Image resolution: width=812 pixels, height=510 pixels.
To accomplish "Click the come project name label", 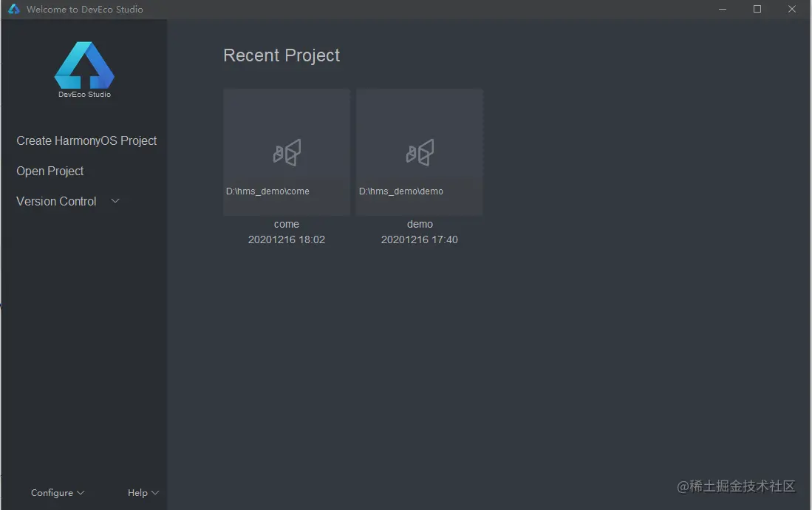I will click(x=287, y=224).
